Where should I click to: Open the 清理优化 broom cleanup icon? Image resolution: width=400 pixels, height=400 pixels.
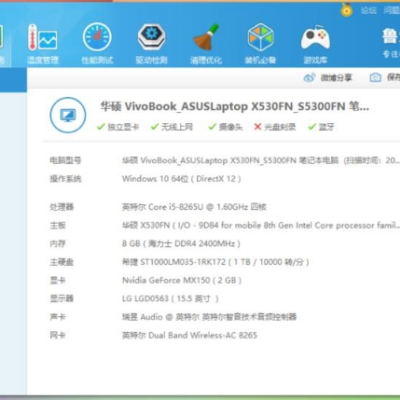click(206, 43)
